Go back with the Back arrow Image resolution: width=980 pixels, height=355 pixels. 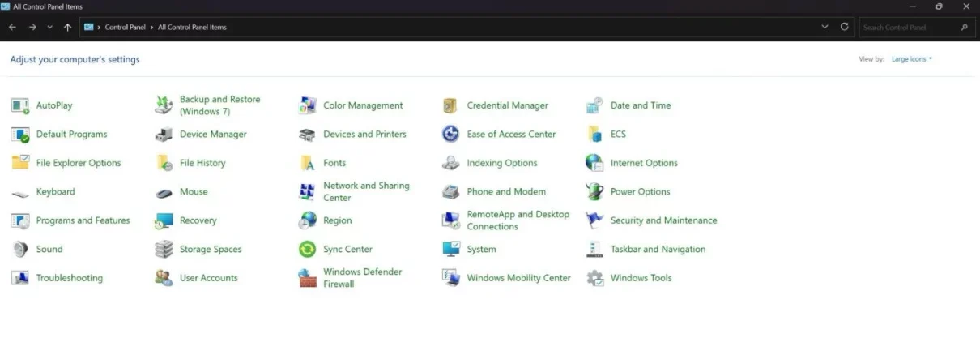tap(13, 27)
